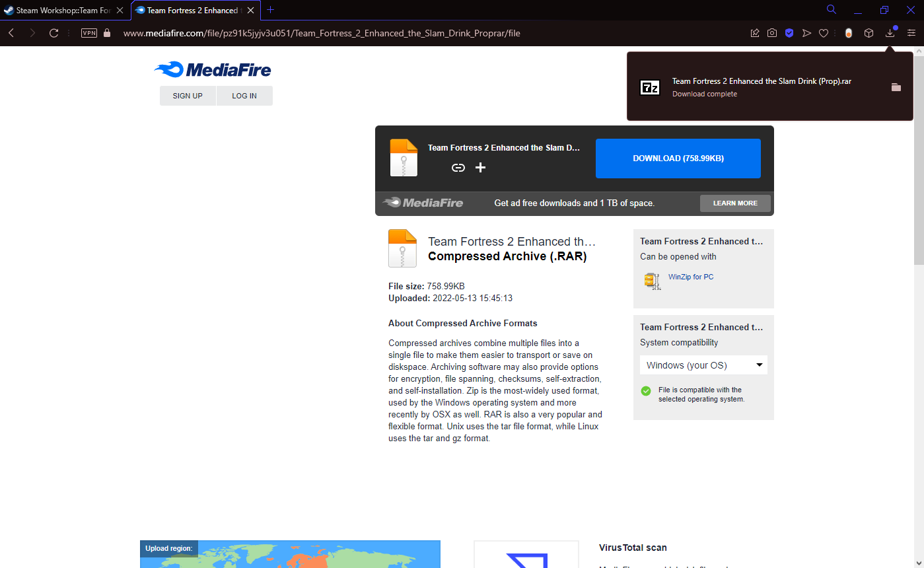Open downloaded file's folder icon in popup
Viewport: 924px width, 568px height.
896,87
